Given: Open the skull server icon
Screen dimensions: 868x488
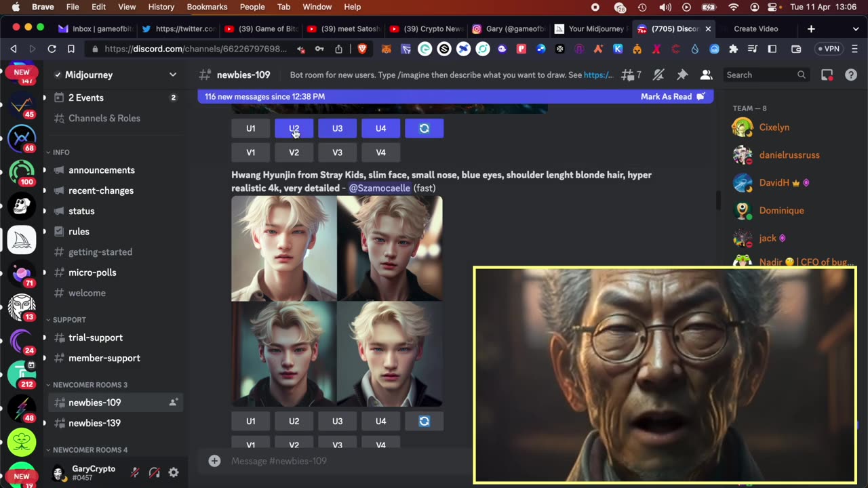Looking at the screenshot, I should coord(22,206).
